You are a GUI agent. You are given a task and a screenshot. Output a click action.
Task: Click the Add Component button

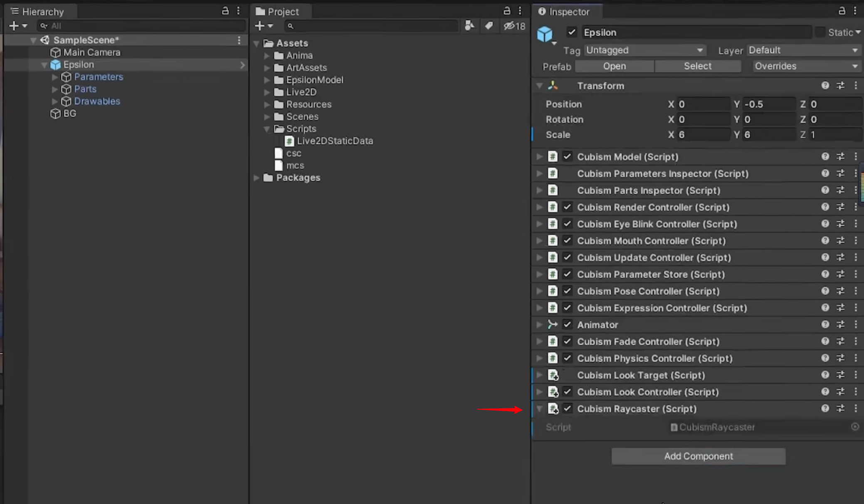click(x=698, y=456)
